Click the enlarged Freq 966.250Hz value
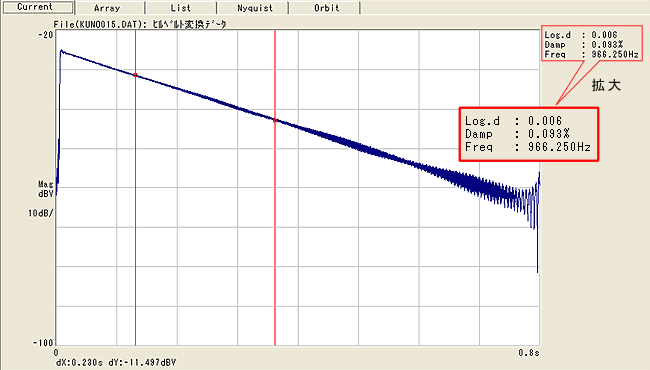The height and width of the screenshot is (370, 650). click(559, 147)
